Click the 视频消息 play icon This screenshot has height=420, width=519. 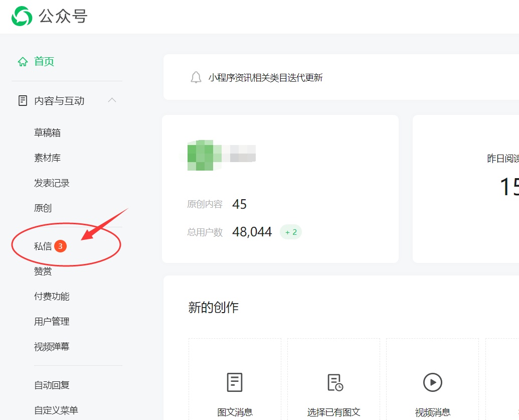[433, 382]
